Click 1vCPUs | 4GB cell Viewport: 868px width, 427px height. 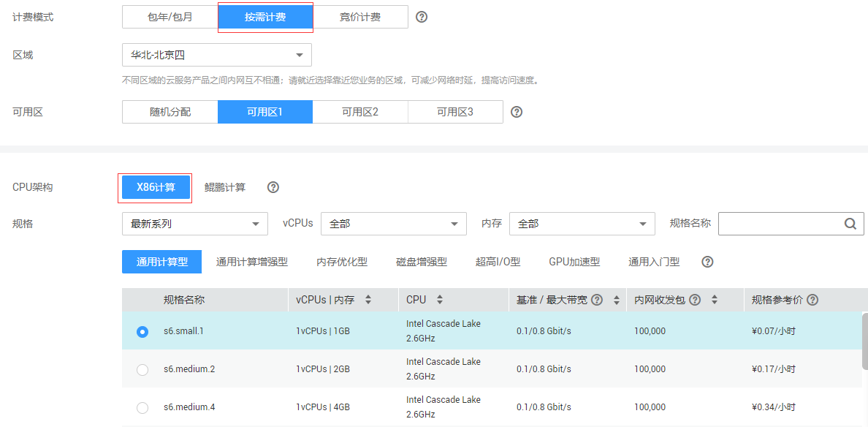pyautogui.click(x=323, y=407)
